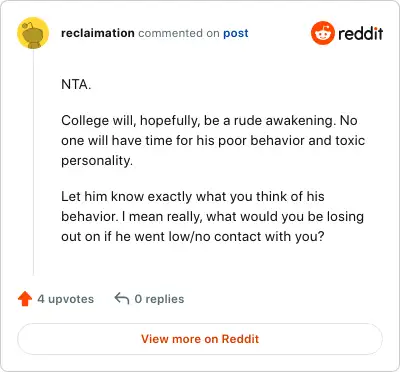Click the Let him know exactly line

click(x=193, y=197)
